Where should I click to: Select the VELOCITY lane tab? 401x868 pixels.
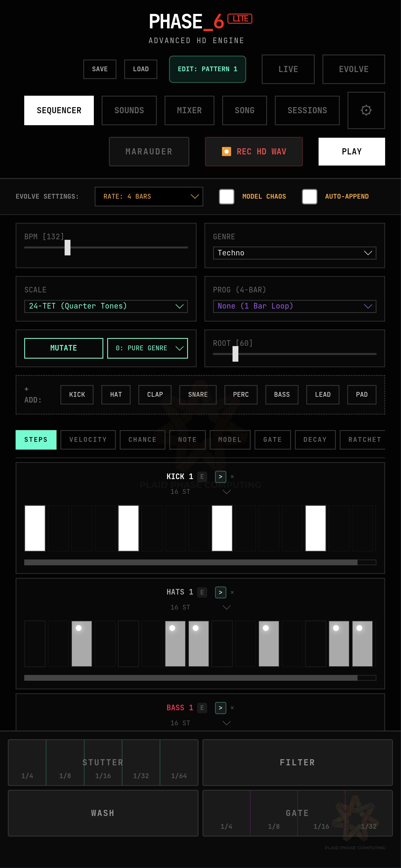click(88, 439)
